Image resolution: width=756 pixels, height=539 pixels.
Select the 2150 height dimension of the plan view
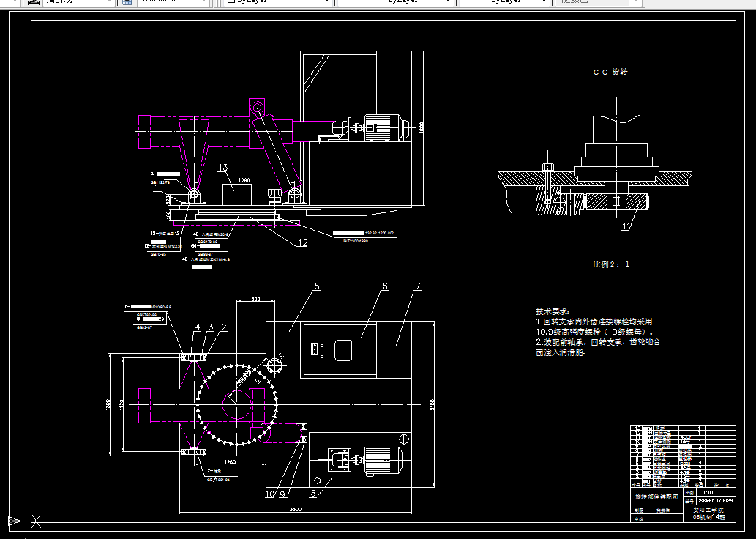pyautogui.click(x=432, y=404)
